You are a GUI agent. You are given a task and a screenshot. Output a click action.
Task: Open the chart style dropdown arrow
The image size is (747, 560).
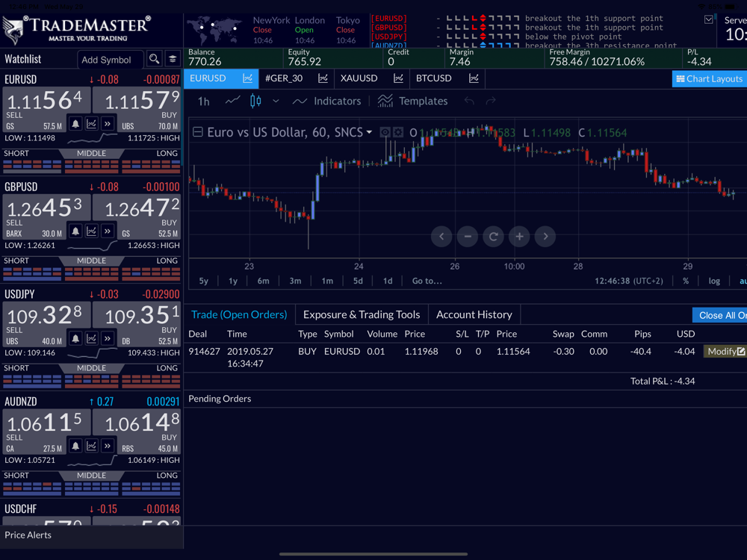click(x=276, y=101)
